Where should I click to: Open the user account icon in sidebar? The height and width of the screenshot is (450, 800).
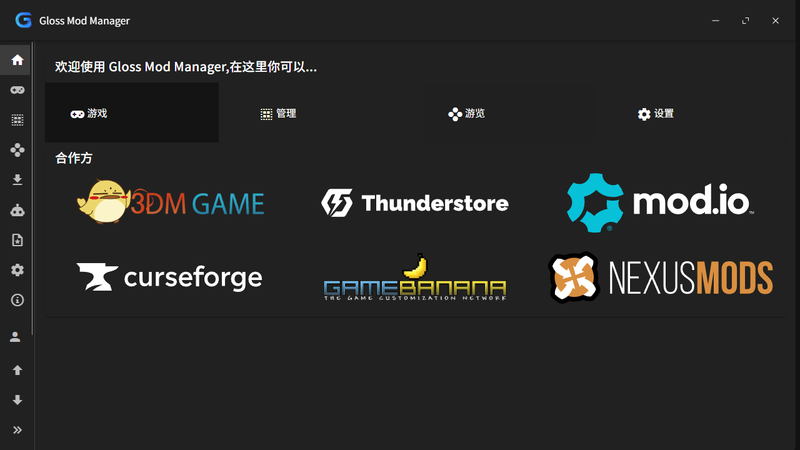[x=15, y=337]
